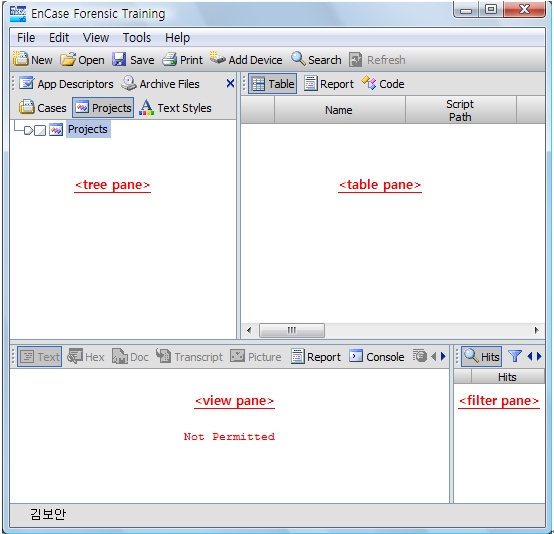
Task: Switch table pane to Table view
Action: (x=272, y=84)
